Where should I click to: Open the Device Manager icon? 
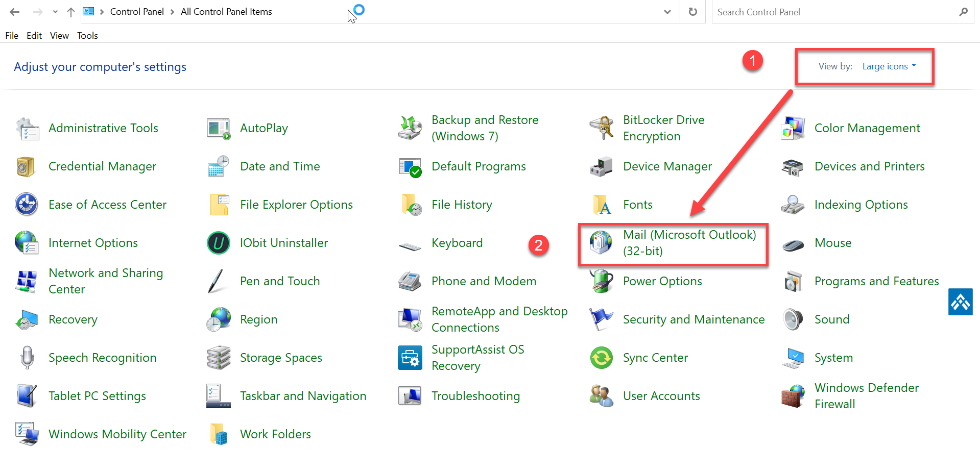coord(602,166)
